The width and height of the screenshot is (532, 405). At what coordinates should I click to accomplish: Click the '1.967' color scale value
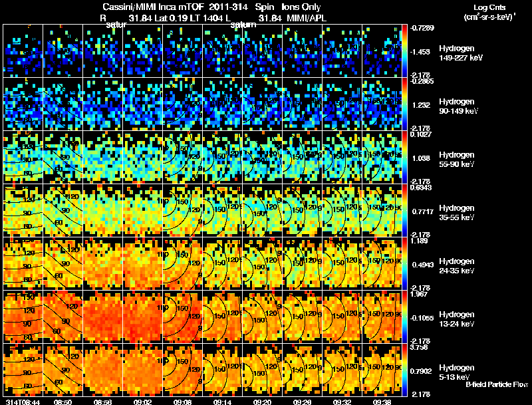click(x=419, y=295)
